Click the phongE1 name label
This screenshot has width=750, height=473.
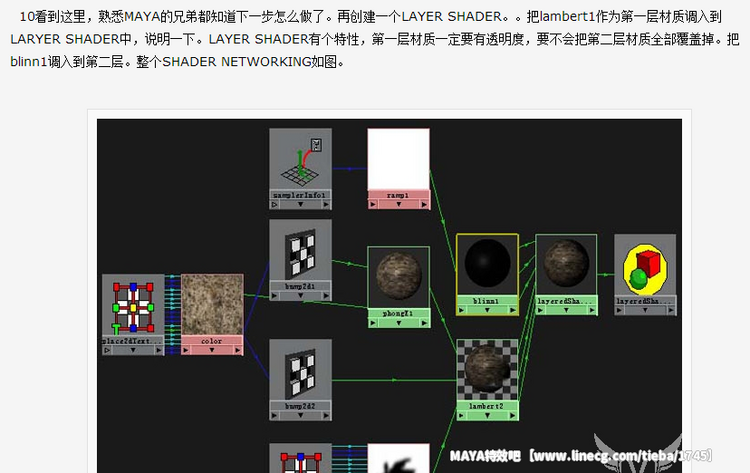pyautogui.click(x=398, y=313)
